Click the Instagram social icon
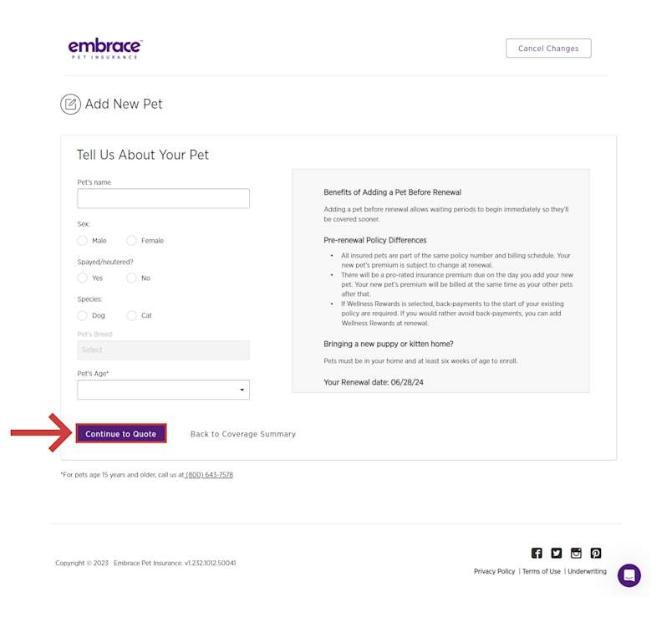Image resolution: width=672 pixels, height=628 pixels. click(576, 553)
